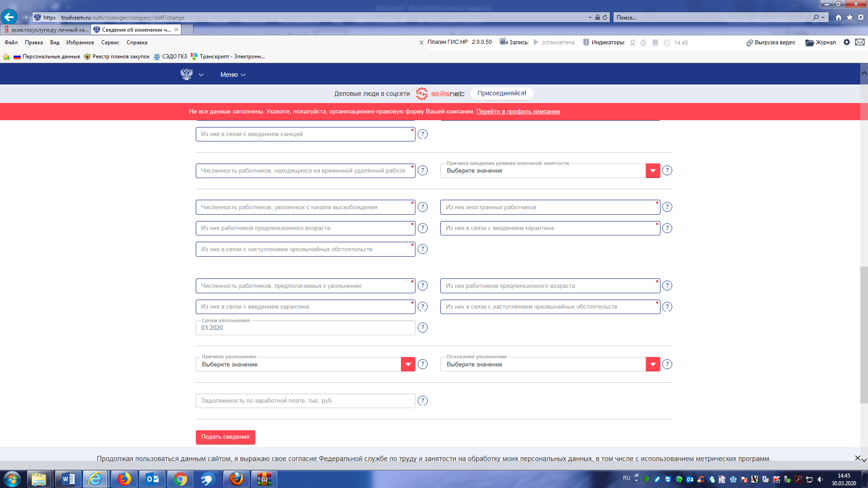Image resolution: width=868 pixels, height=488 pixels.
Task: Open 'Причина введения режима неполной занятости' dropdown
Action: (x=652, y=171)
